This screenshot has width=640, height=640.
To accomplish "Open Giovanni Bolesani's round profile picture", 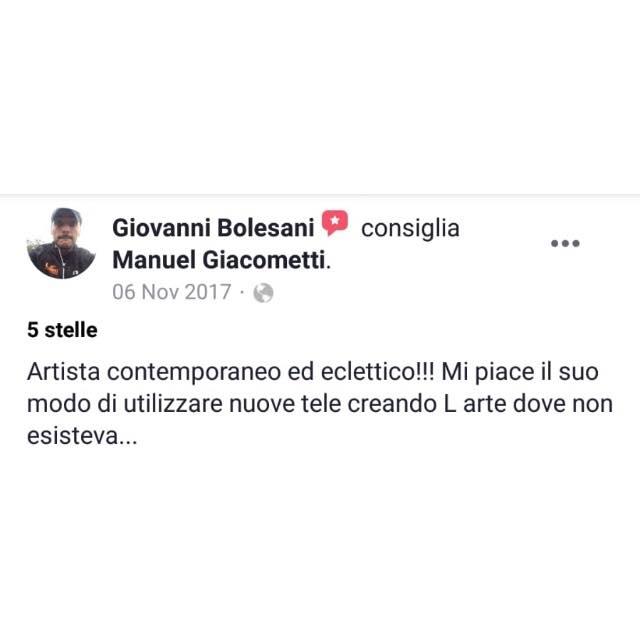I will (x=61, y=244).
